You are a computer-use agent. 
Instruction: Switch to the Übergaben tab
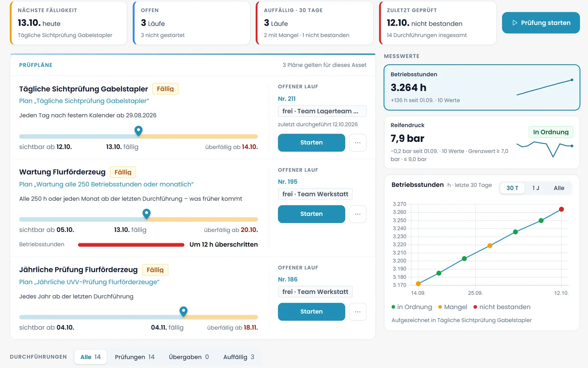(189, 357)
